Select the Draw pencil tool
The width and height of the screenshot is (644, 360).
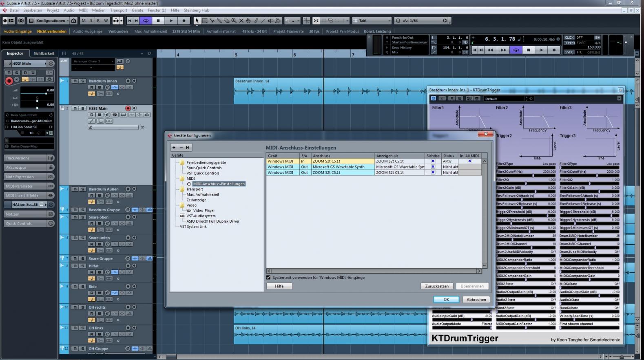coord(256,21)
